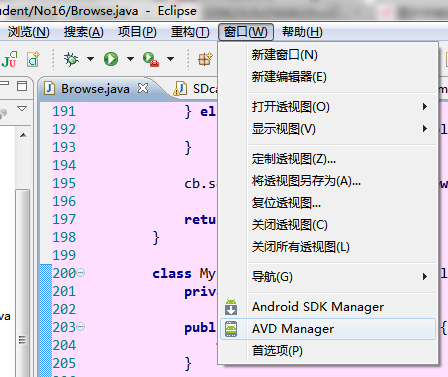Viewport: 448px width, 377px height.
Task: Click the Run with external tools icon
Action: [x=151, y=59]
